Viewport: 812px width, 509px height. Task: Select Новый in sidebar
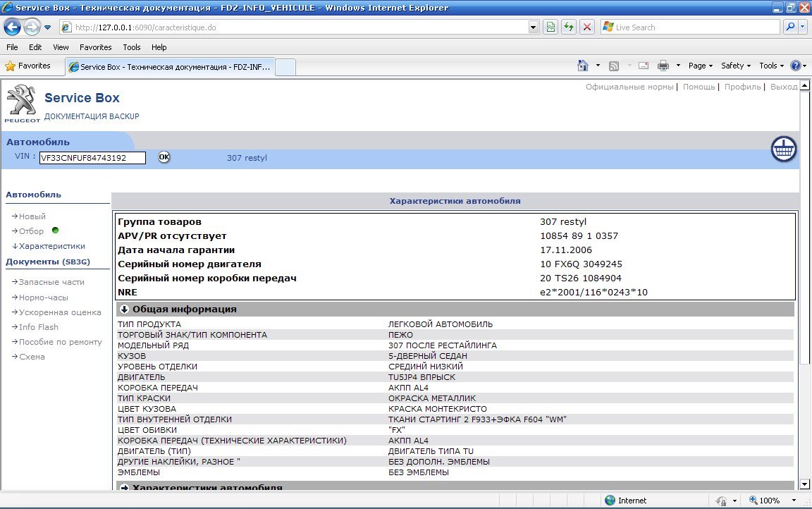32,216
